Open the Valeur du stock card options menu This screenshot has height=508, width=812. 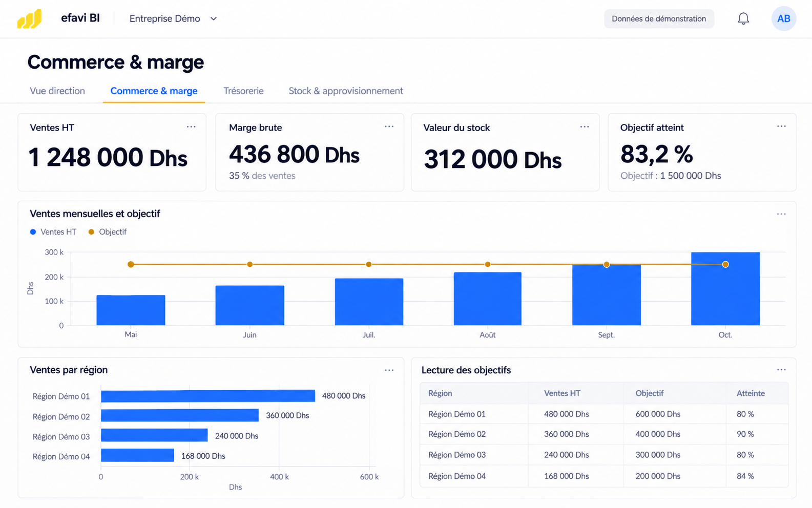click(x=585, y=126)
